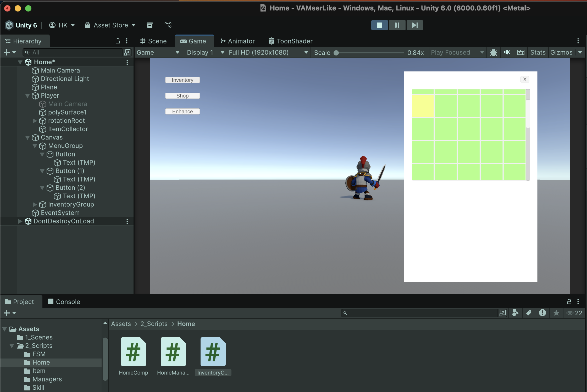Click search by label tag icon
This screenshot has width=587, height=392.
[x=529, y=313]
